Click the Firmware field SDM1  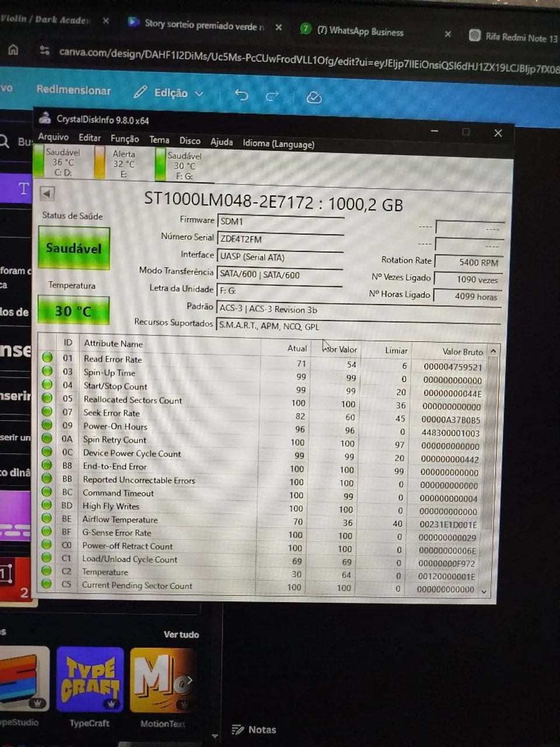[280, 222]
